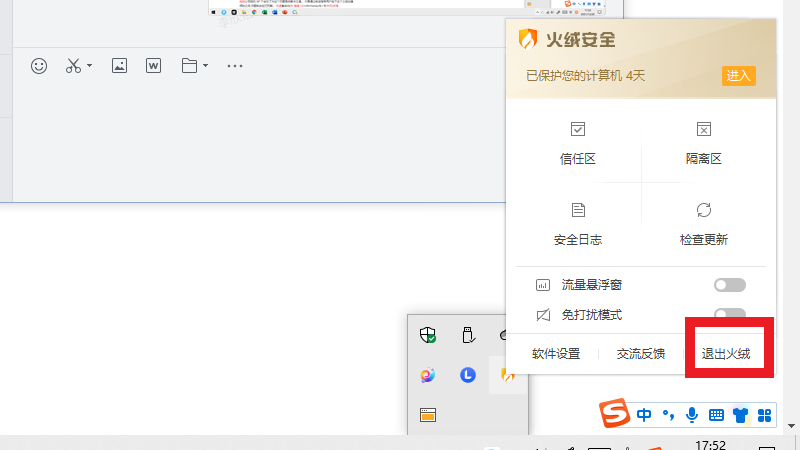This screenshot has width=800, height=450.
Task: Open the 隔离区 quarantine zone
Action: pyautogui.click(x=703, y=143)
